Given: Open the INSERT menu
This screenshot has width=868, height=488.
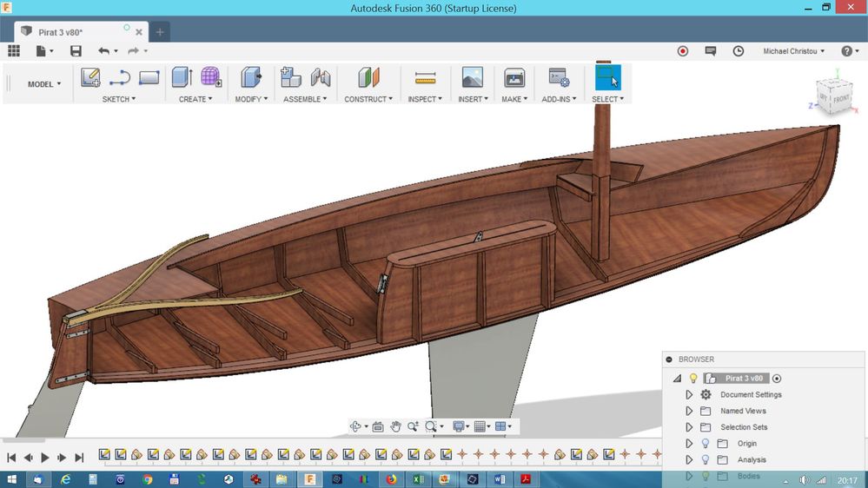Looking at the screenshot, I should pos(473,99).
